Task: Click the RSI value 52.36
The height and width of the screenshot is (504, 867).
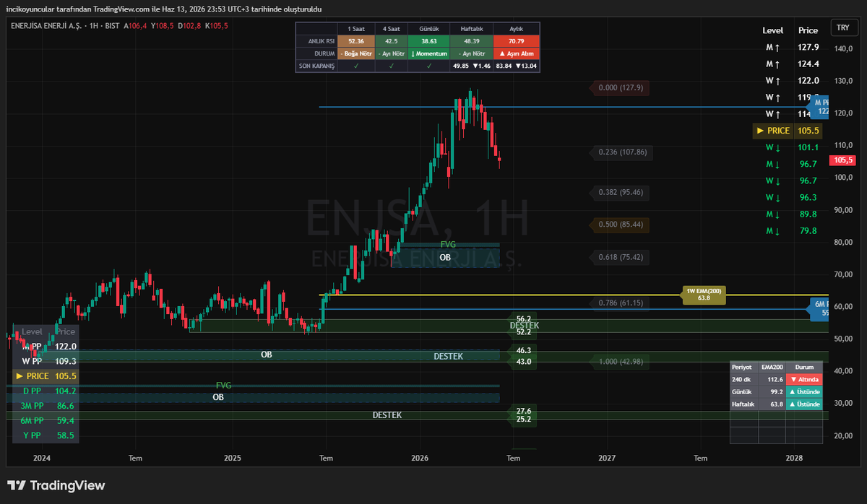Action: [355, 41]
